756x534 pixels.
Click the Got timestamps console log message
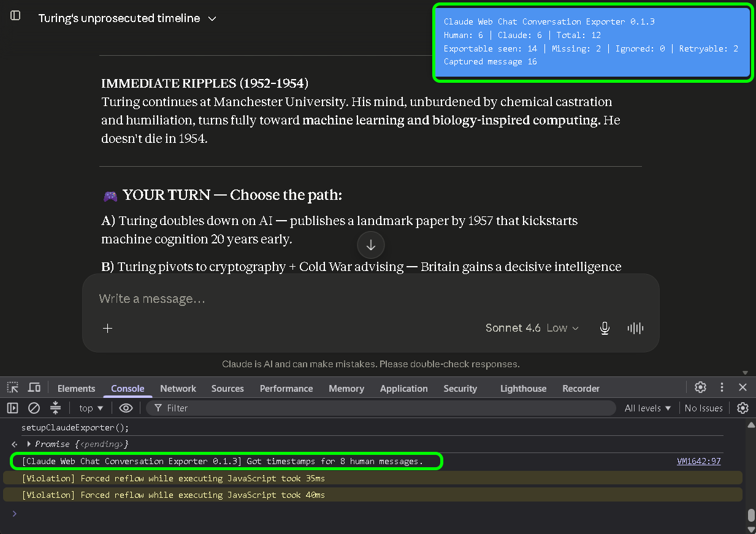click(x=222, y=461)
